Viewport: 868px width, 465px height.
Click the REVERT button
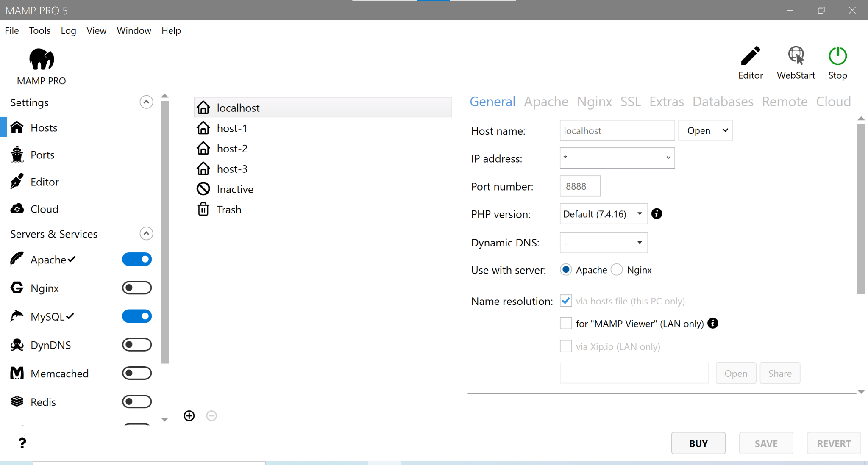click(833, 443)
